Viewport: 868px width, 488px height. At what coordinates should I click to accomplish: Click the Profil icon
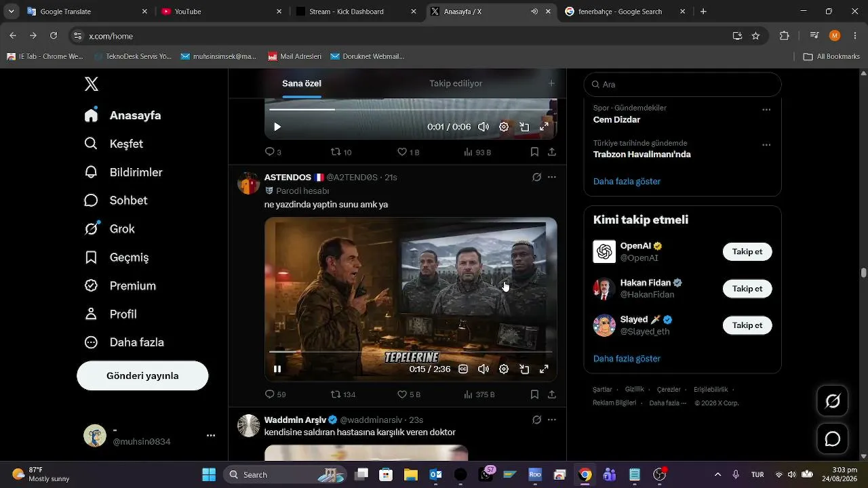tap(91, 314)
